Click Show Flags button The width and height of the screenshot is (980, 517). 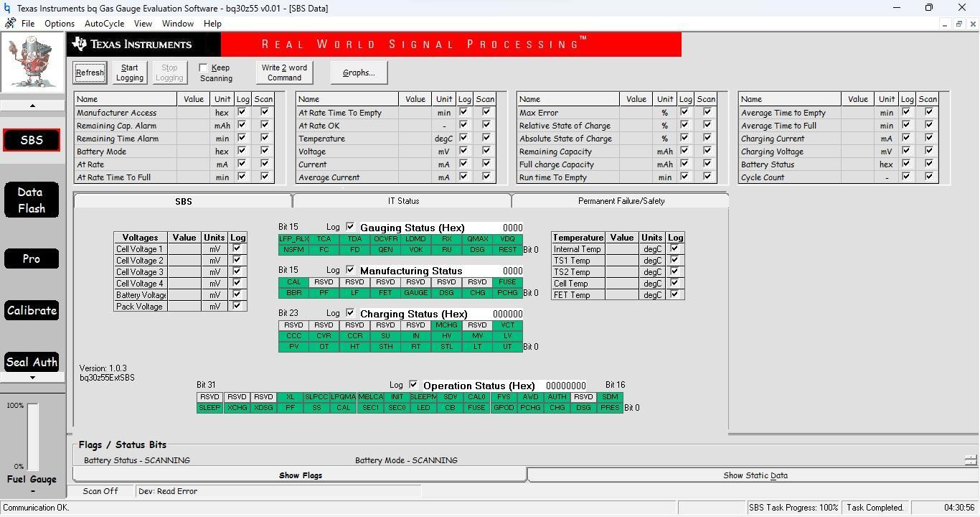coord(300,475)
